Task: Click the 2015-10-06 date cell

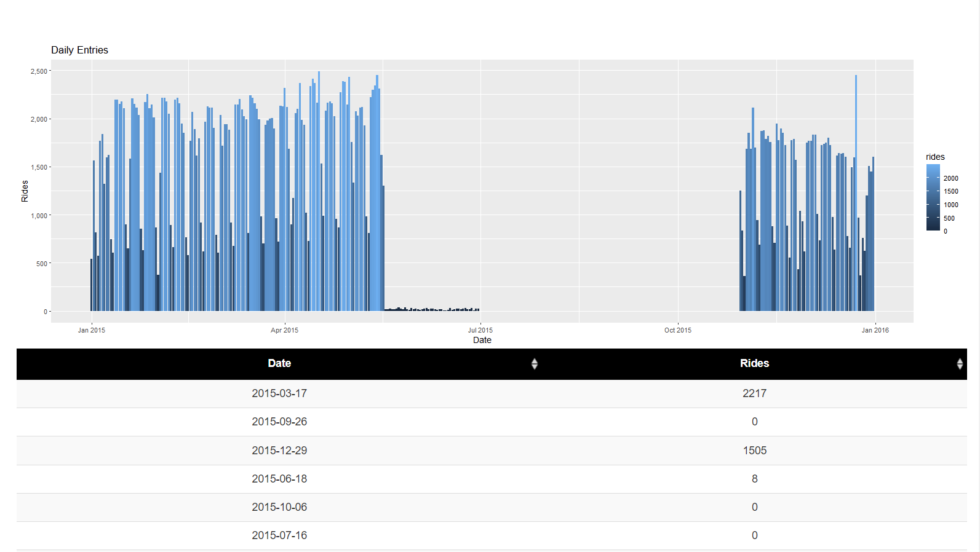Action: point(279,507)
